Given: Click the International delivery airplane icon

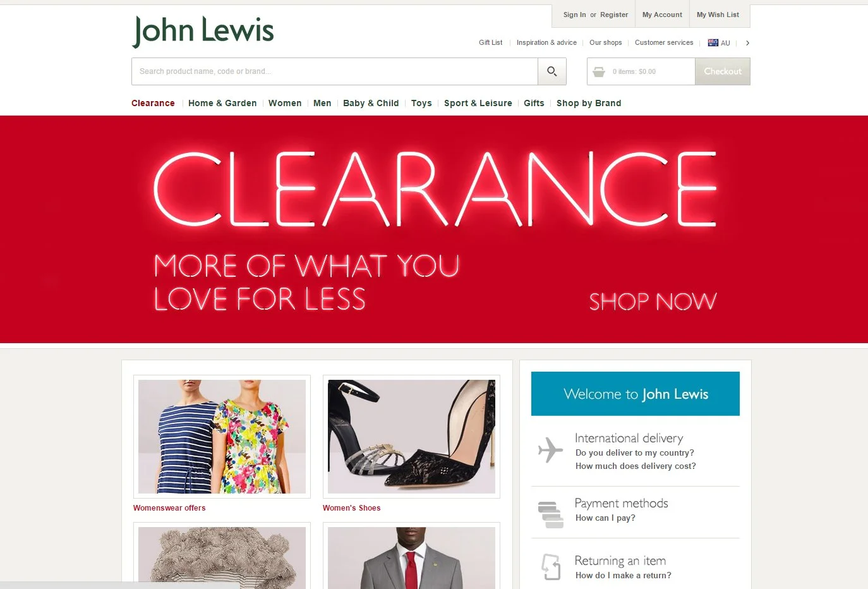Looking at the screenshot, I should point(550,450).
